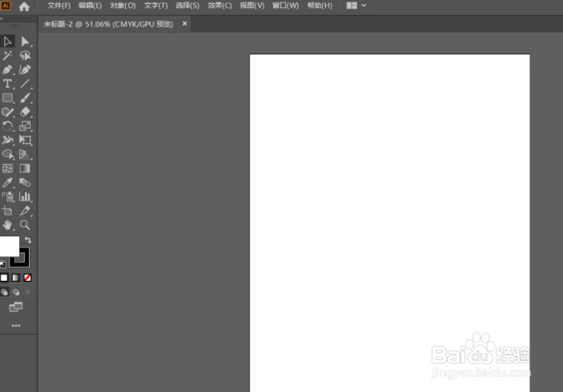Image resolution: width=563 pixels, height=392 pixels.
Task: Select the Symbol Sprayer tool
Action: point(7,196)
